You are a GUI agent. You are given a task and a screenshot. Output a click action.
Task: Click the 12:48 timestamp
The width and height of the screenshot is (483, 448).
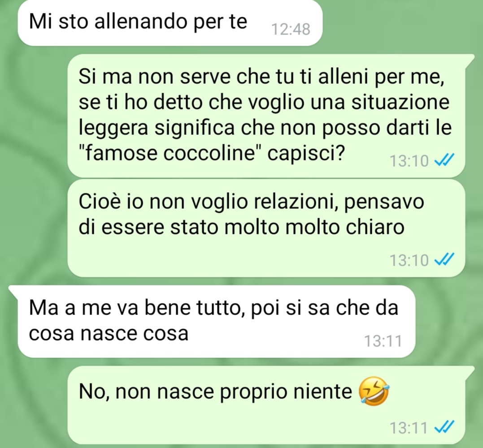291,30
